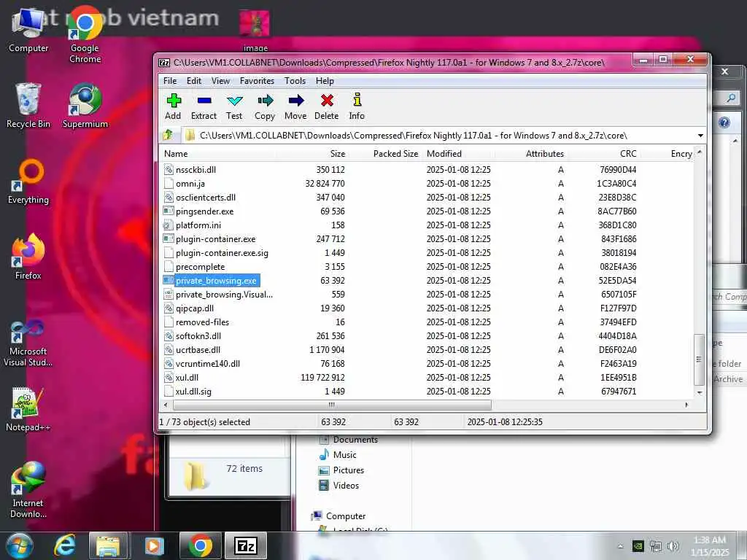Click the horizontal scrollbar's right arrow
Image resolution: width=747 pixels, height=560 pixels.
click(x=686, y=405)
